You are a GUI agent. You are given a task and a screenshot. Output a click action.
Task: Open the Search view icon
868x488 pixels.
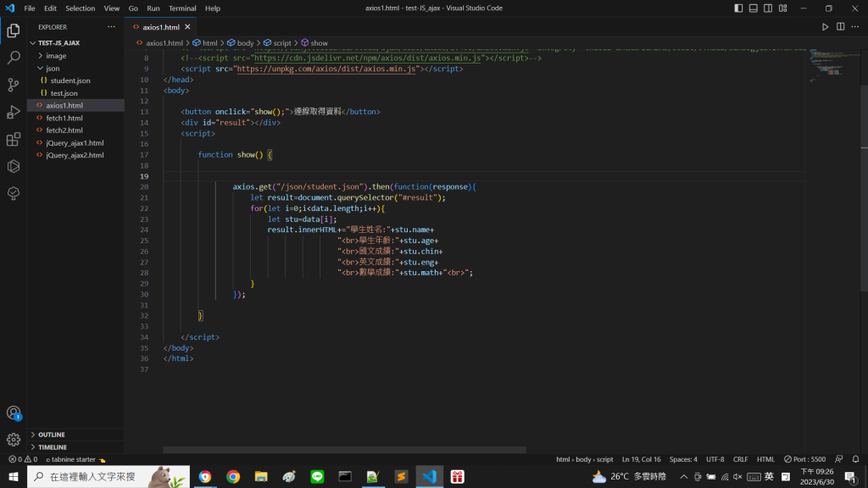14,58
